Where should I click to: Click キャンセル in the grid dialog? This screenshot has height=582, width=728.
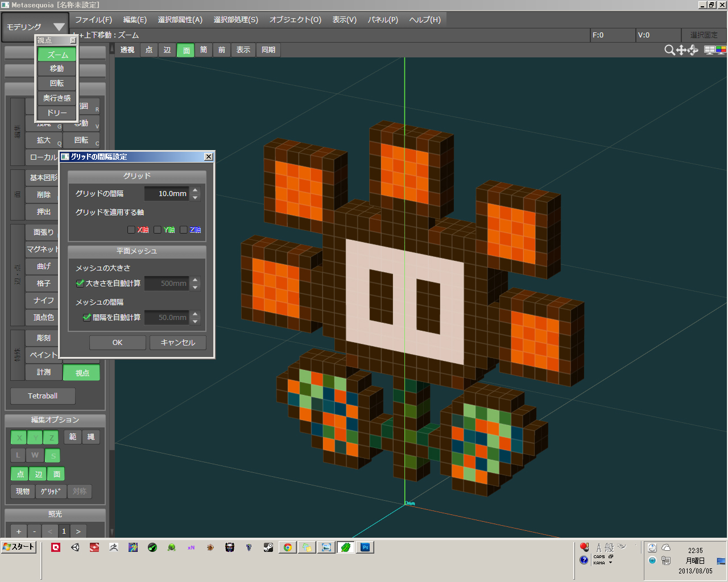tap(177, 343)
